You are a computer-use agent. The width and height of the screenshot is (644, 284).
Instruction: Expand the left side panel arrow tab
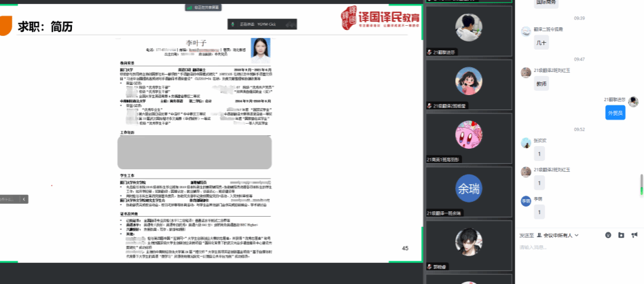[x=24, y=199]
